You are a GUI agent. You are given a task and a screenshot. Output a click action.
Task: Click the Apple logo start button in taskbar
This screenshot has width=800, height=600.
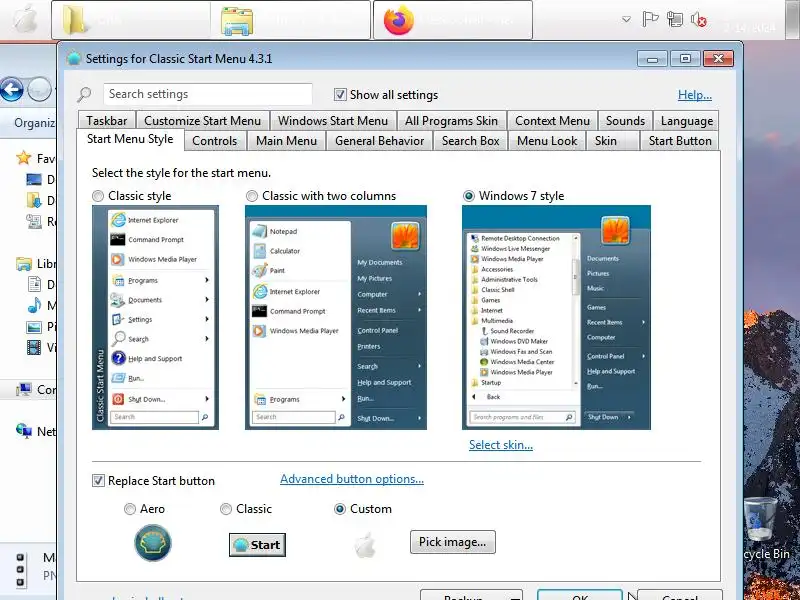pos(24,19)
